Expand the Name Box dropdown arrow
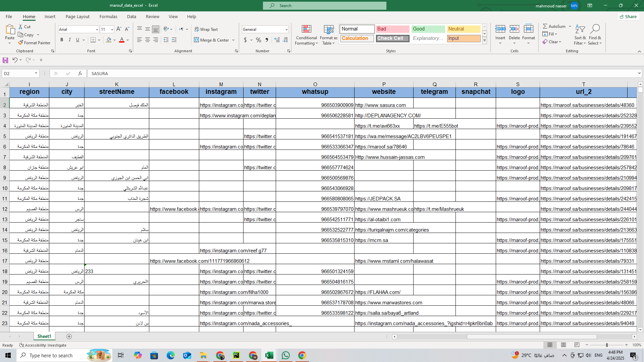644x362 pixels. pos(36,73)
